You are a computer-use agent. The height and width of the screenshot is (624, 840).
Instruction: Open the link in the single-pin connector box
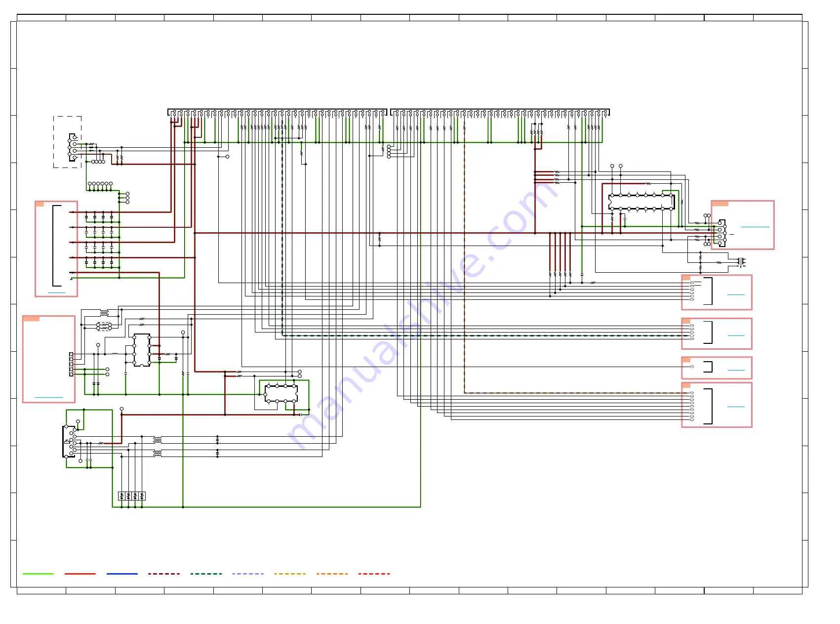point(736,370)
